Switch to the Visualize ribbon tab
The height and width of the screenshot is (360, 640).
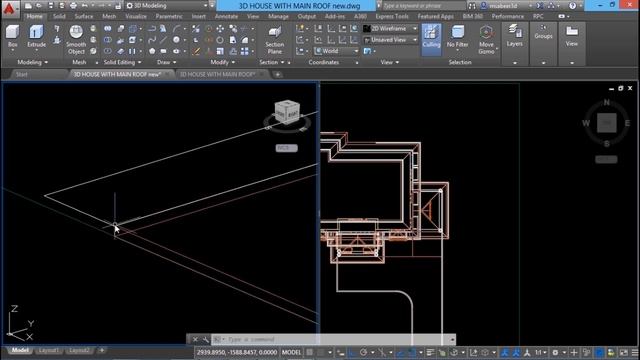(136, 16)
